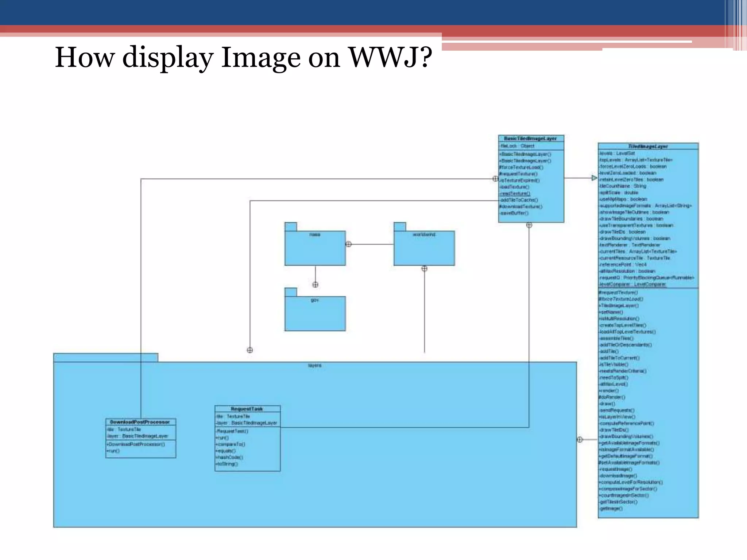Click '-getTilesInSector()' method
Image resolution: width=747 pixels, height=560 pixels.
pyautogui.click(x=618, y=502)
